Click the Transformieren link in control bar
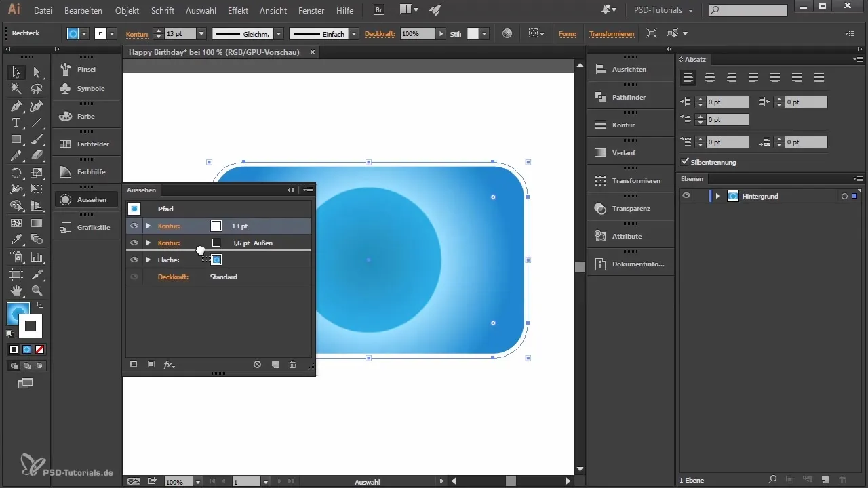 612,34
